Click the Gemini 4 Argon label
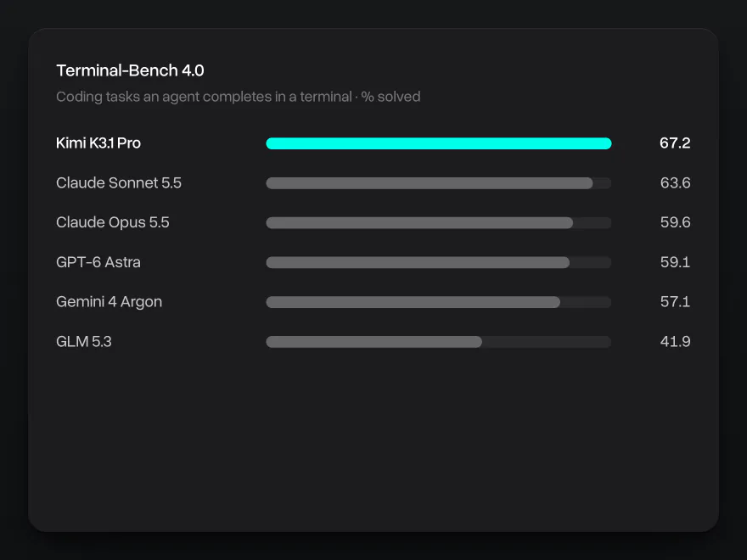The image size is (747, 560). 110,302
